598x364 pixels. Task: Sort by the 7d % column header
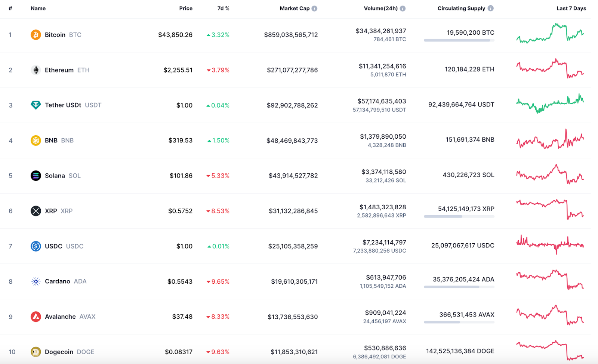click(224, 8)
